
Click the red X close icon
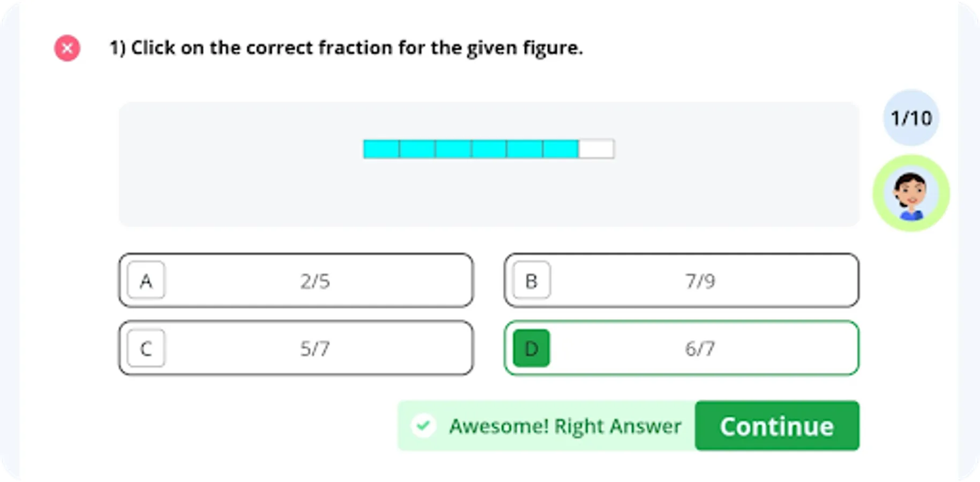coord(67,48)
